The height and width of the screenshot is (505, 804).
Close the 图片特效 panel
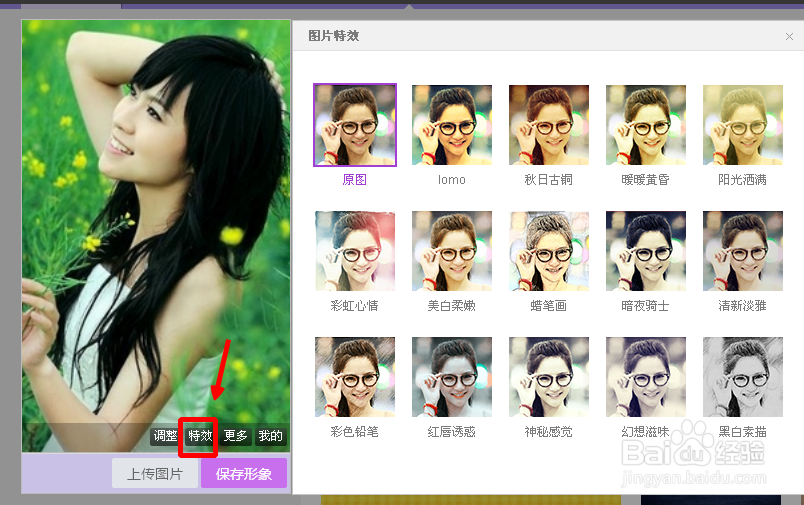(789, 37)
